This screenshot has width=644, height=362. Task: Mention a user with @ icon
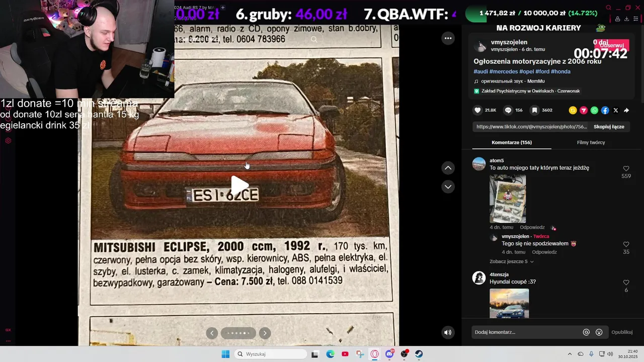click(x=586, y=332)
